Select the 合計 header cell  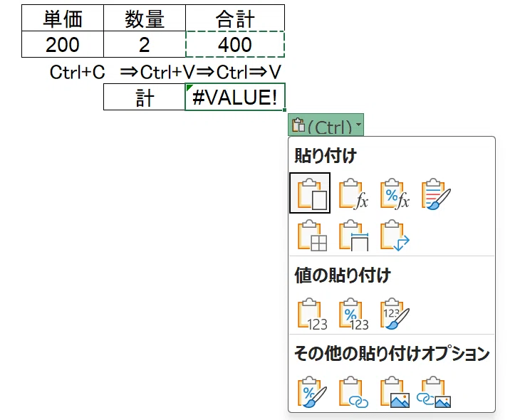point(235,19)
